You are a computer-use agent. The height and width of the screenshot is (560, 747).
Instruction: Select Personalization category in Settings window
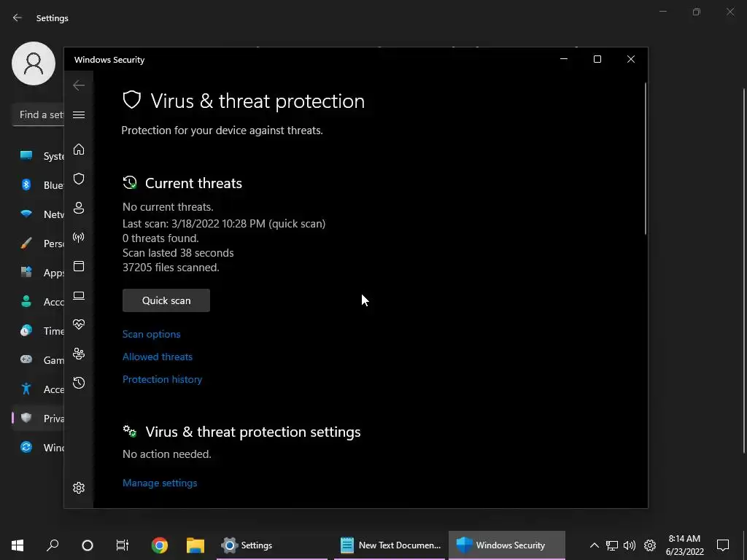(38, 244)
